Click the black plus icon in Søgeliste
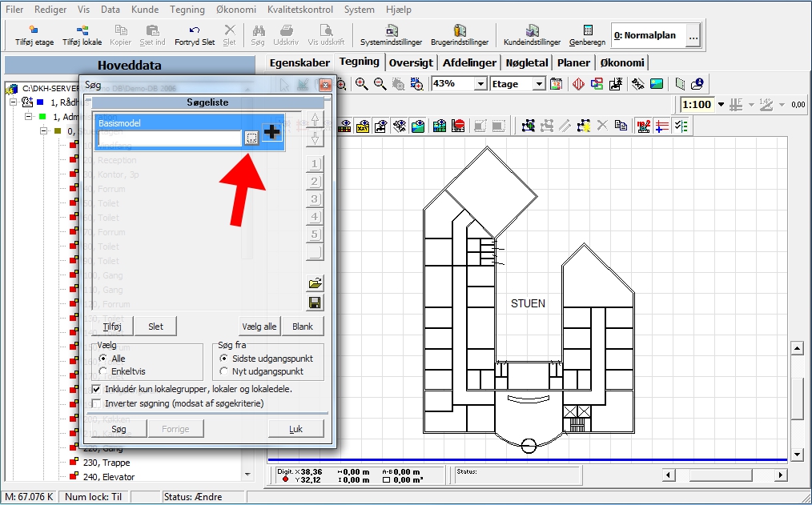This screenshot has width=812, height=505. [x=272, y=133]
